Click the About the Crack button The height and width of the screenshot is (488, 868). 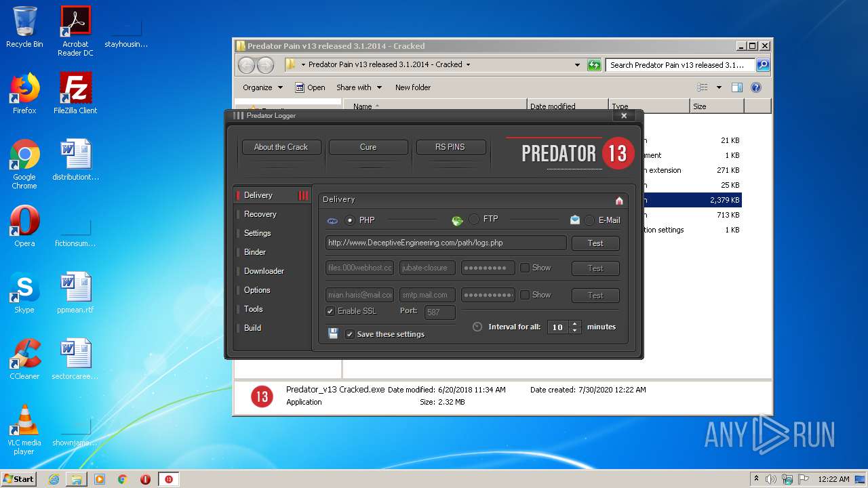point(281,147)
